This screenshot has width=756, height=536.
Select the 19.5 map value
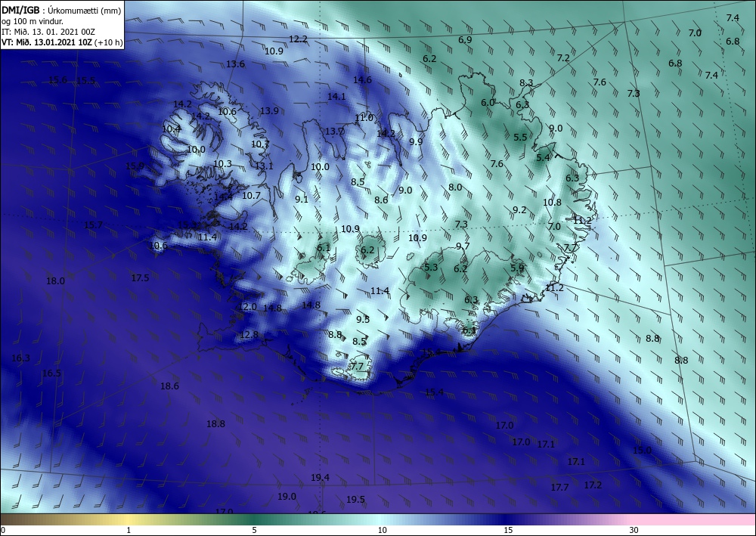click(355, 500)
